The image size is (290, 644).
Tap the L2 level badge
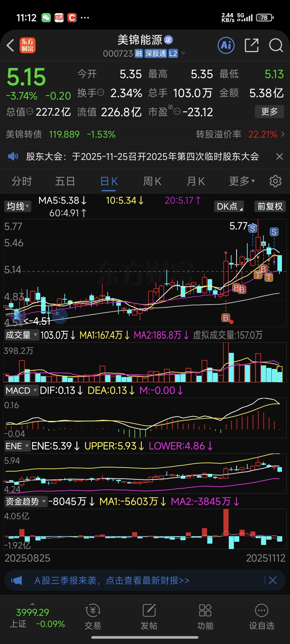[173, 54]
